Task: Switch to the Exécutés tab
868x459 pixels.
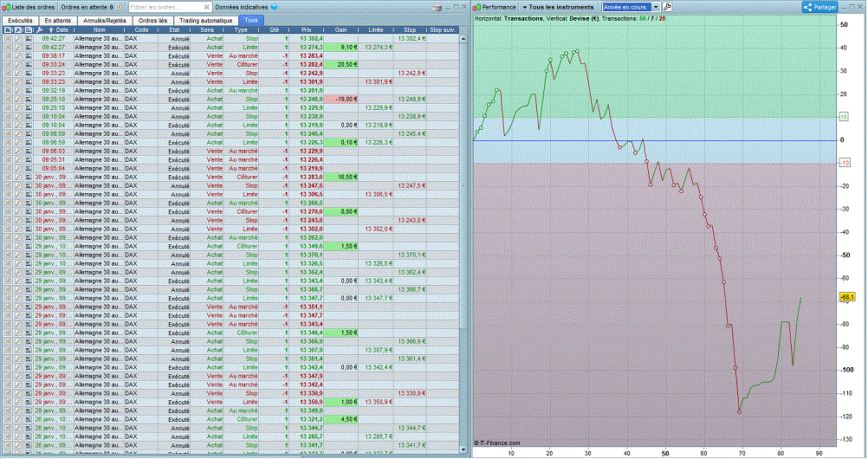Action: [x=20, y=21]
